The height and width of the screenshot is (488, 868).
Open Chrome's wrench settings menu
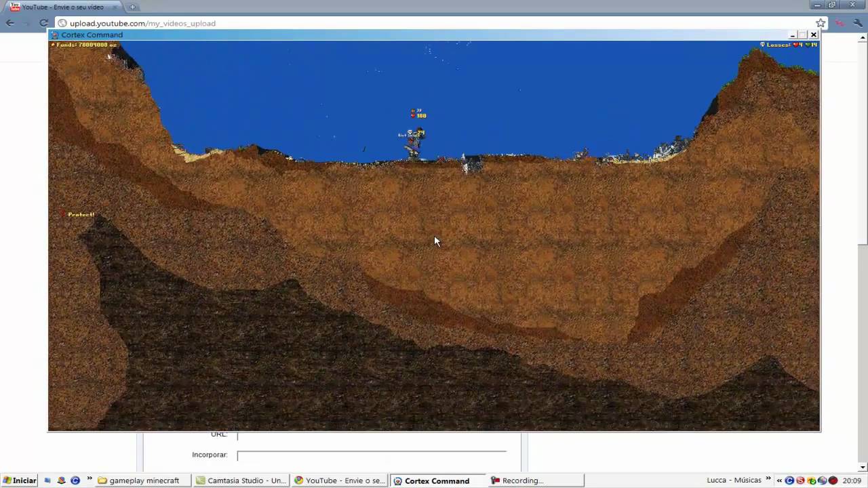click(859, 23)
